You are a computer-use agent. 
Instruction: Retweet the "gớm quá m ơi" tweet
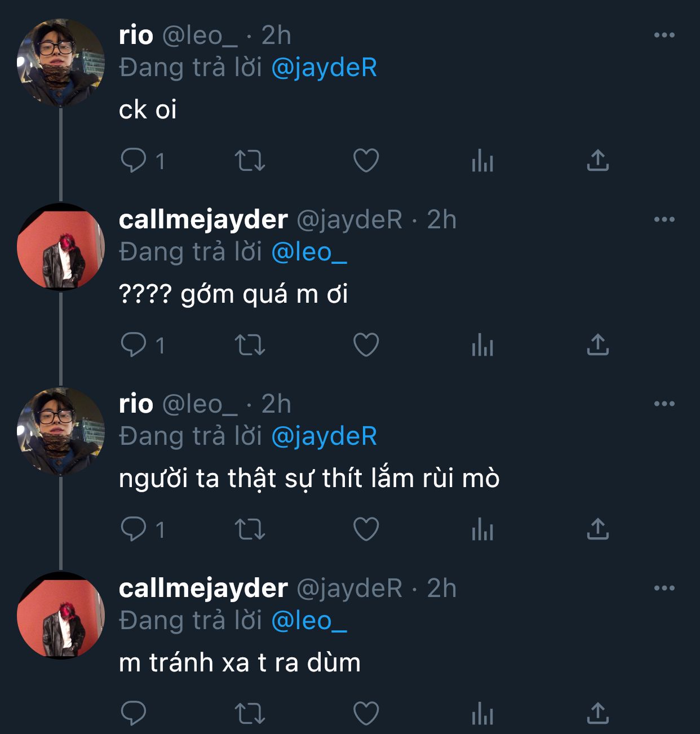tap(250, 344)
